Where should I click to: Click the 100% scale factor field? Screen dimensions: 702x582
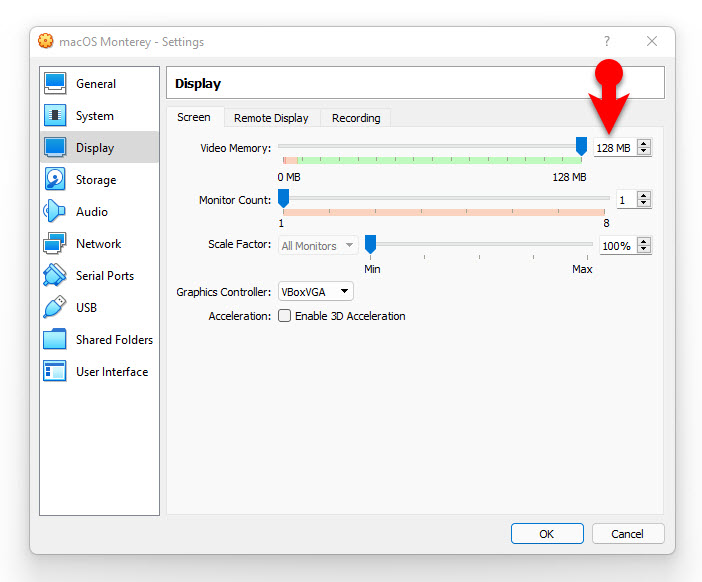tap(618, 245)
